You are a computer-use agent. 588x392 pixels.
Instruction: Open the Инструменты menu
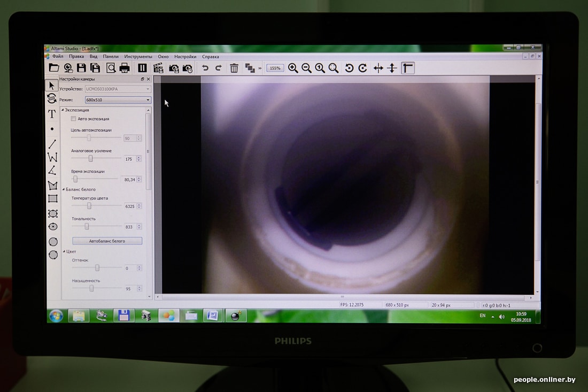[x=138, y=56]
